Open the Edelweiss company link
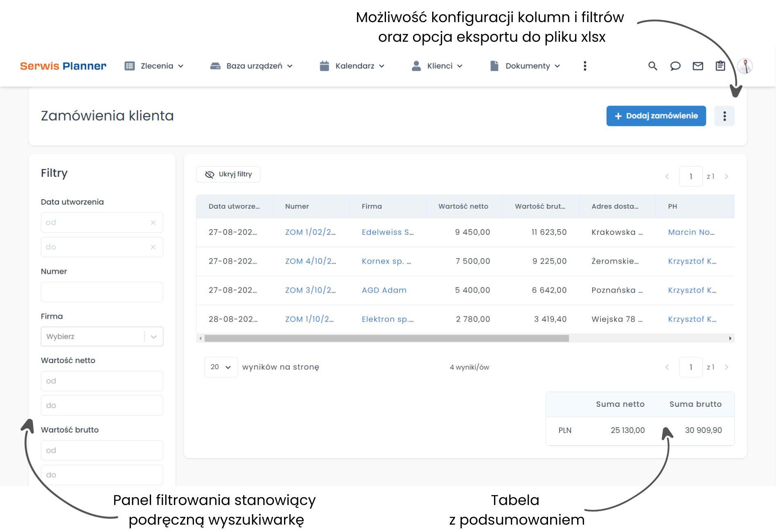The width and height of the screenshot is (776, 532). point(387,232)
